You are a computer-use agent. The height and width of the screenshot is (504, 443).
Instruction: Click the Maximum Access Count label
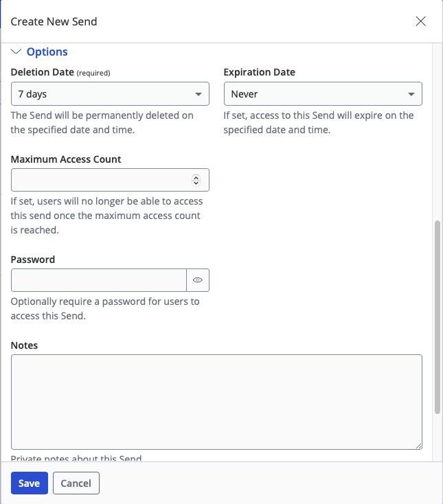[x=66, y=159]
